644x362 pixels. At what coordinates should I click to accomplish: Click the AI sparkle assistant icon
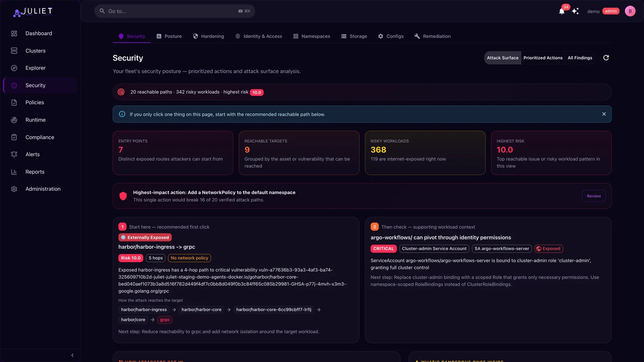[575, 11]
